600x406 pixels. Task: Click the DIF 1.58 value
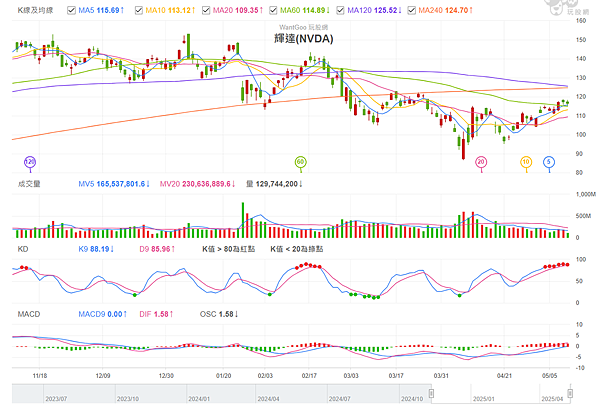pyautogui.click(x=156, y=314)
